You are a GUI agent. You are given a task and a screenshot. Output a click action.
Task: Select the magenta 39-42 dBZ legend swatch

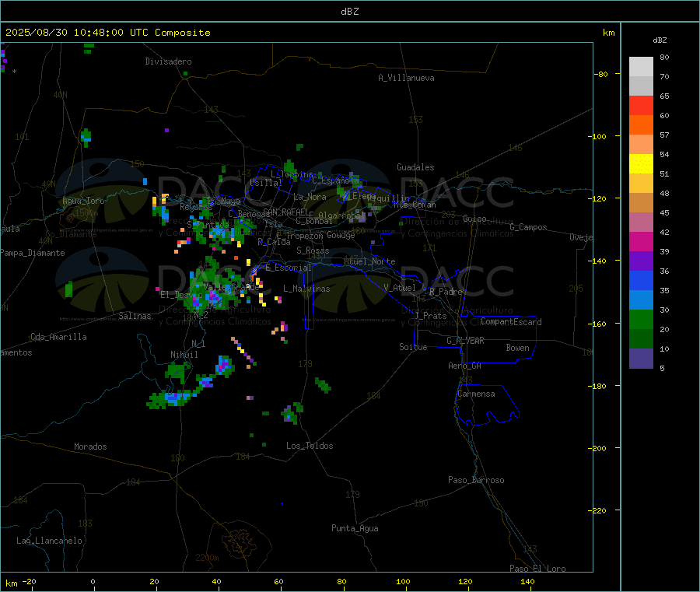coord(641,241)
